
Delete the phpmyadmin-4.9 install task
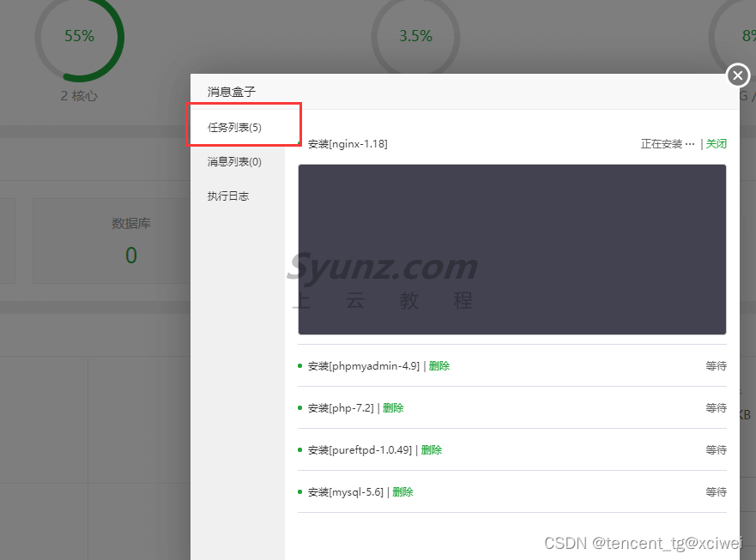[x=438, y=366]
